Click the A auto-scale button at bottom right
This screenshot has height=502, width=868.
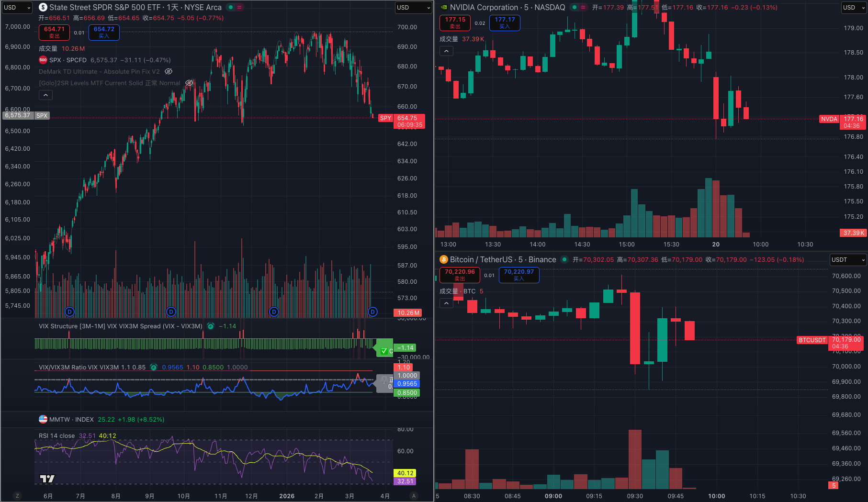click(414, 496)
